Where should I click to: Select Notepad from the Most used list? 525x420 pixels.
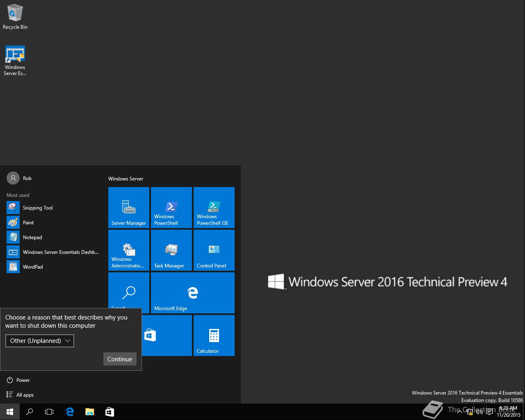click(x=32, y=237)
